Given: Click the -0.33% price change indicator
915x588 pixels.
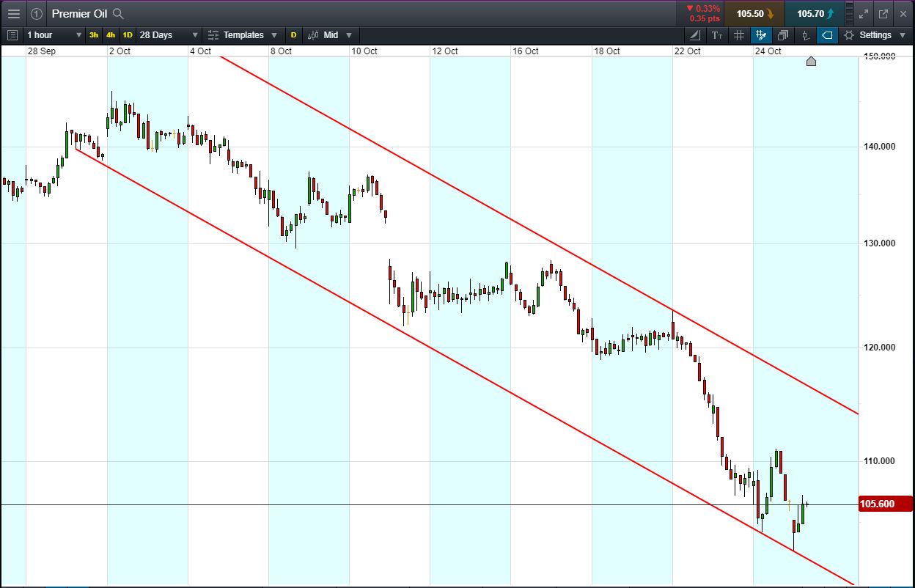Looking at the screenshot, I should pyautogui.click(x=703, y=9).
